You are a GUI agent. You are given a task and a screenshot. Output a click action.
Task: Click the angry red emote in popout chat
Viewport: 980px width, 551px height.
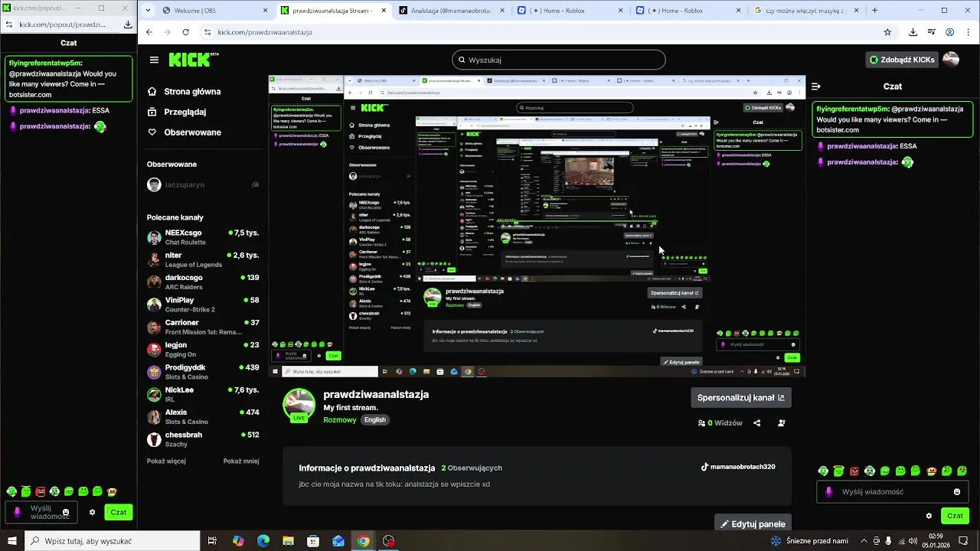coord(41,491)
